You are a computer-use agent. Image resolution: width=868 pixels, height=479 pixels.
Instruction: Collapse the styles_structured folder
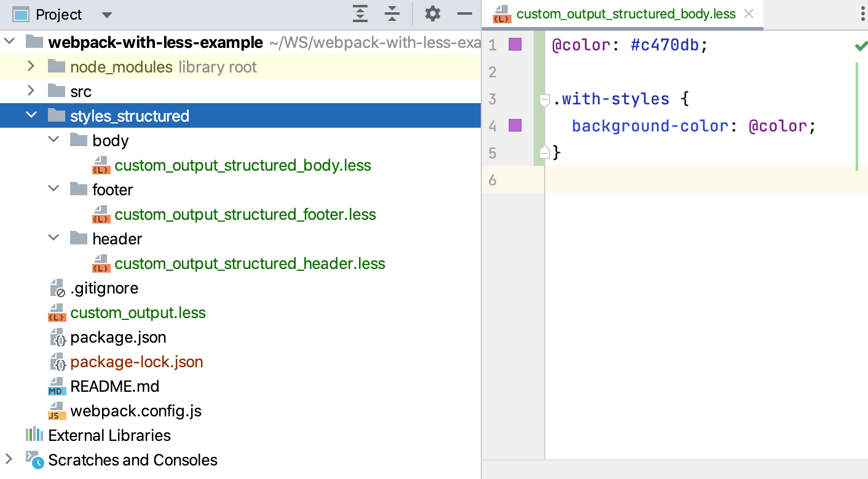coord(31,115)
